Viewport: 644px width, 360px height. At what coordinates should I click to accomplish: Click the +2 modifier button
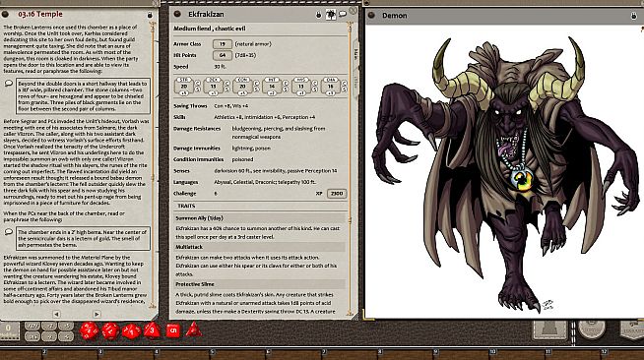49,326
